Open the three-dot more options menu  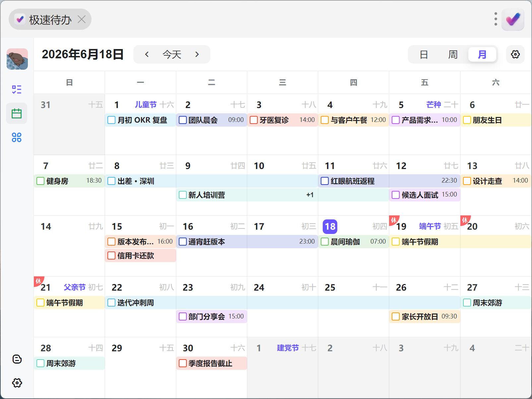[496, 19]
